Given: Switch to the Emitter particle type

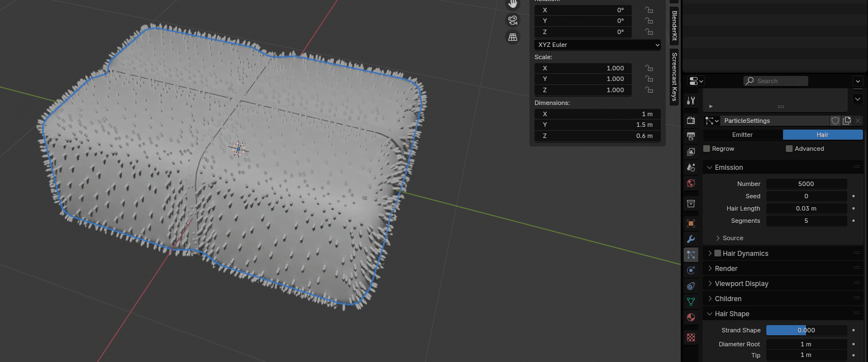Looking at the screenshot, I should pos(742,135).
